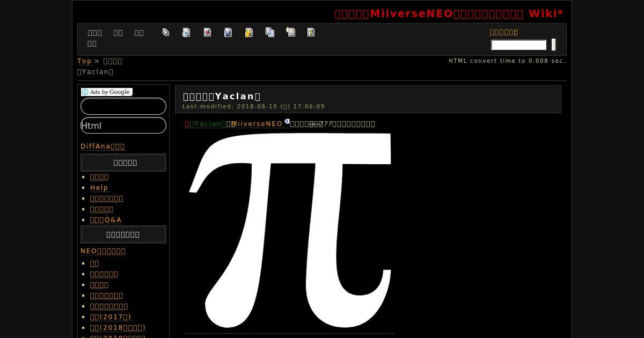Click the page list icon with lines

(291, 32)
